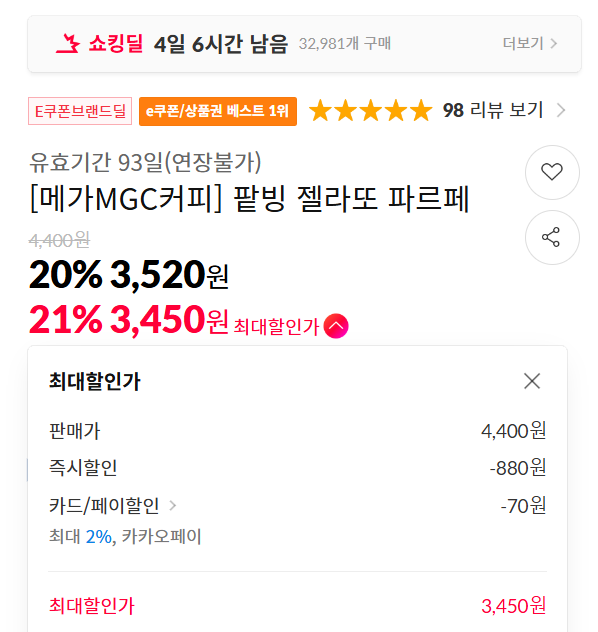Click 4일 6시간 남음 deal timer
The image size is (598, 632).
221,44
